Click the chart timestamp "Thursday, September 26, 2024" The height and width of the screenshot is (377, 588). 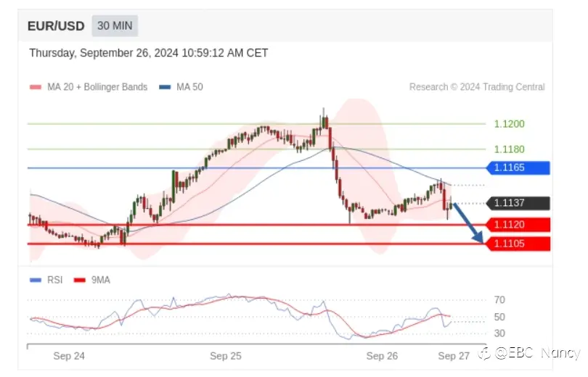tap(149, 53)
